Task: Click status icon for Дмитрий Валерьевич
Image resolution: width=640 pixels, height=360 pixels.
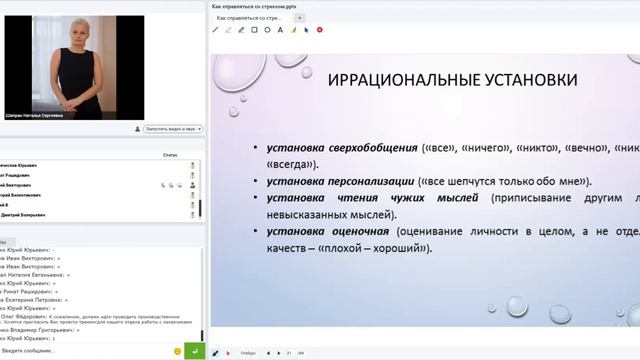Action: coord(193,215)
